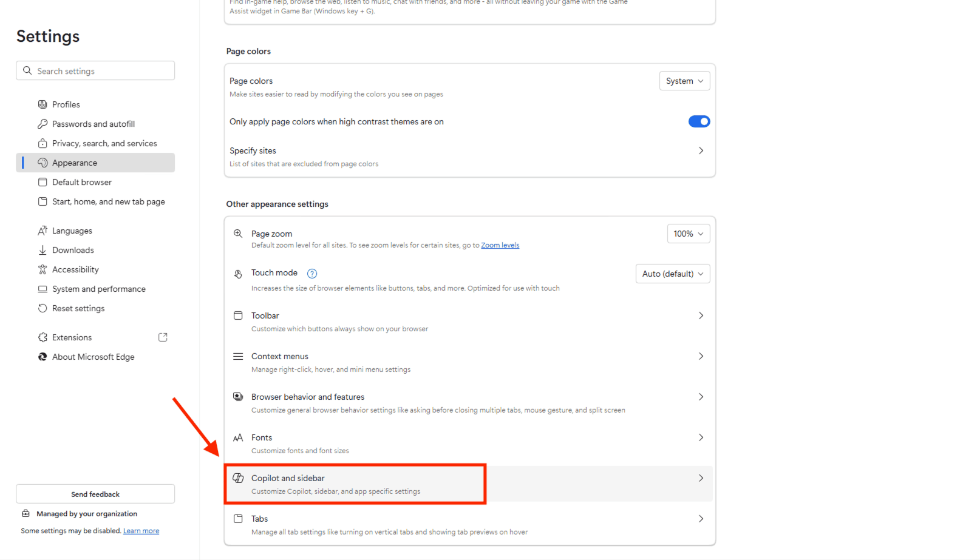980x560 pixels.
Task: Click the Copilot and sidebar icon
Action: (238, 477)
